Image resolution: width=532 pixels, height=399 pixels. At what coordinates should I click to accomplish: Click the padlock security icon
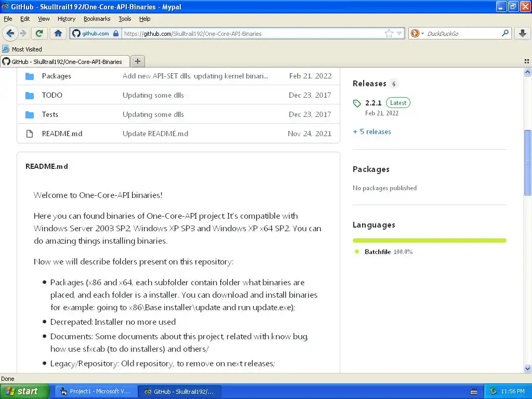click(116, 33)
